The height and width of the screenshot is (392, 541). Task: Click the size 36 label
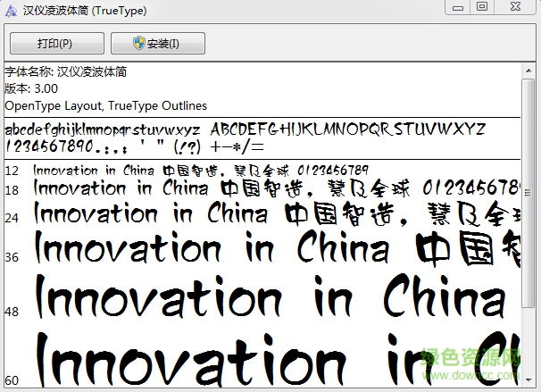(12, 257)
